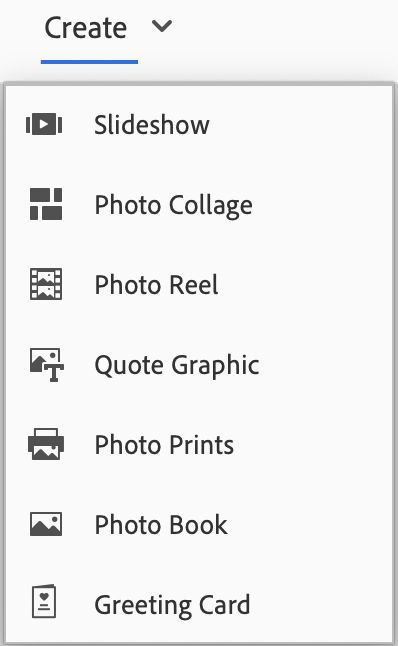Screen dimensions: 398x646
Task: Click the Photo Collage grid icon
Action: [x=46, y=204]
